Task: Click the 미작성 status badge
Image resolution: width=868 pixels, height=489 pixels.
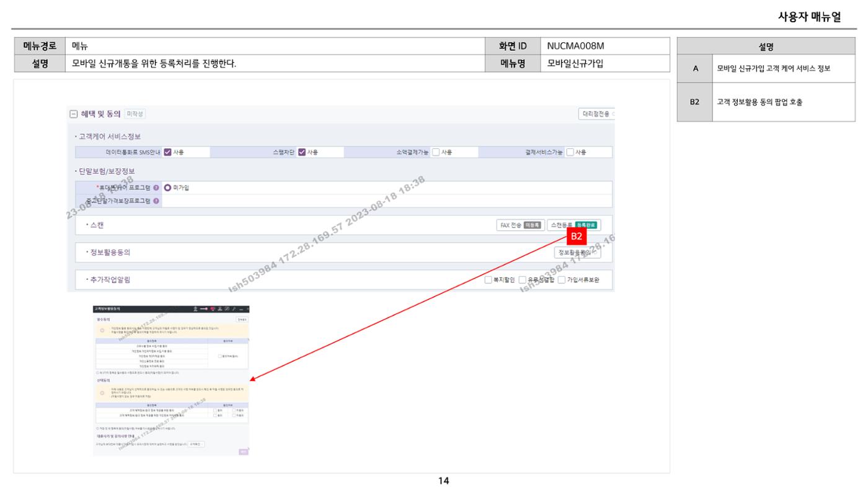Action: pyautogui.click(x=135, y=114)
